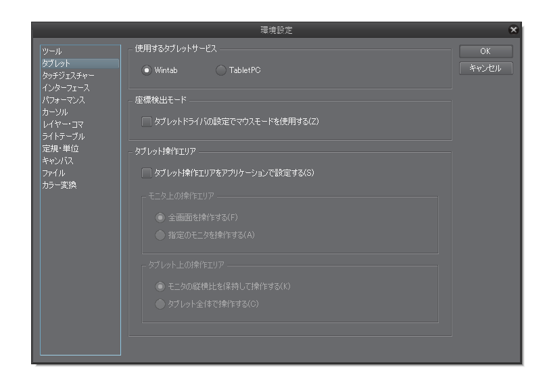Enable マウスモードを使用する checkbox
The image size is (547, 392).
pyautogui.click(x=147, y=122)
